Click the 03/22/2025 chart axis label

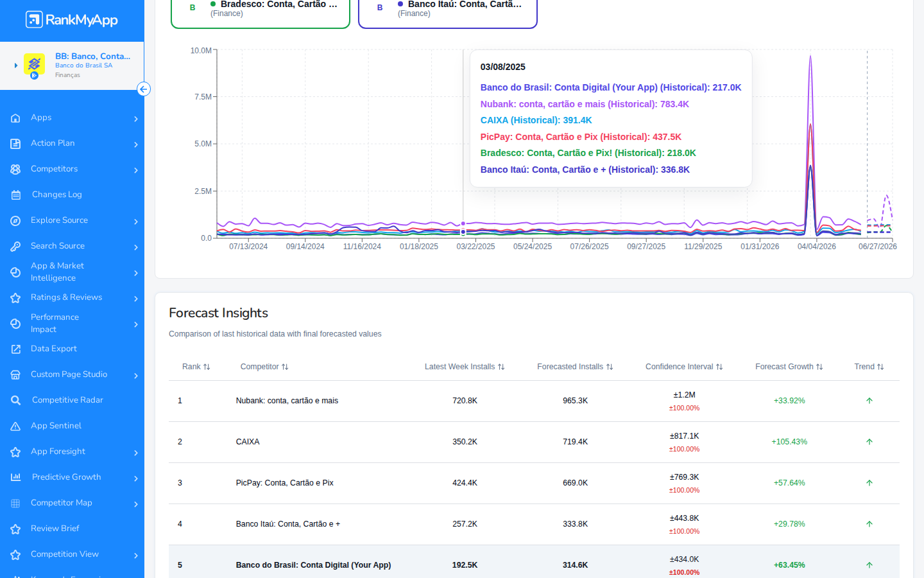pyautogui.click(x=475, y=247)
